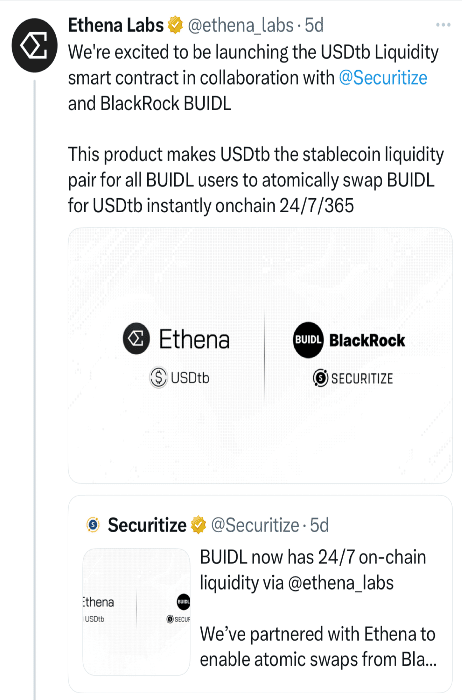462x700 pixels.
Task: Open the quoted tweet about BUIDL liquidity
Action: coord(260,594)
